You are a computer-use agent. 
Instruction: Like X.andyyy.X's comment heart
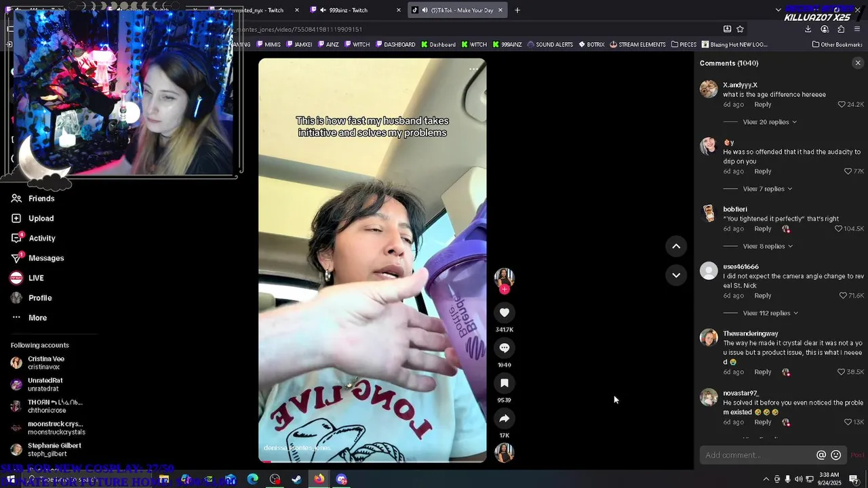842,104
